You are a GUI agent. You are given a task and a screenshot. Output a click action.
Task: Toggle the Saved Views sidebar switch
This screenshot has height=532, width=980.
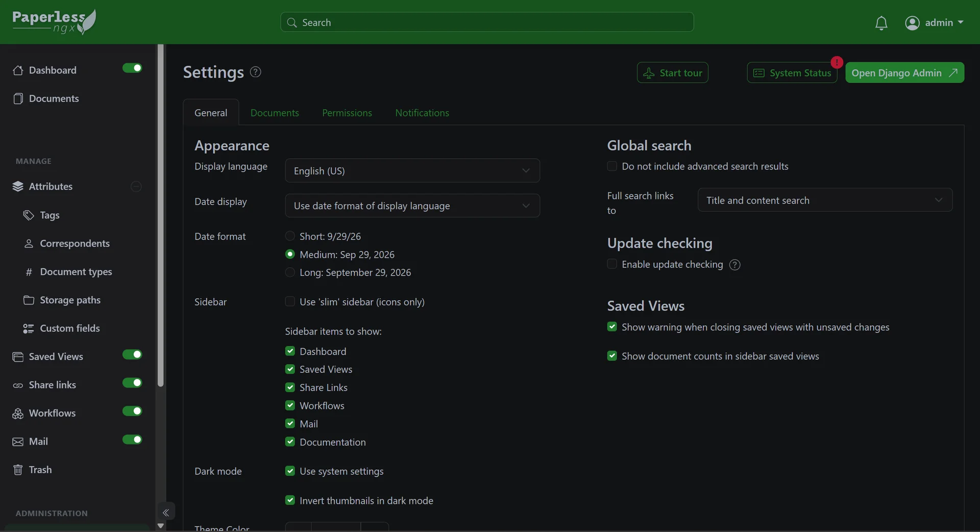point(132,354)
